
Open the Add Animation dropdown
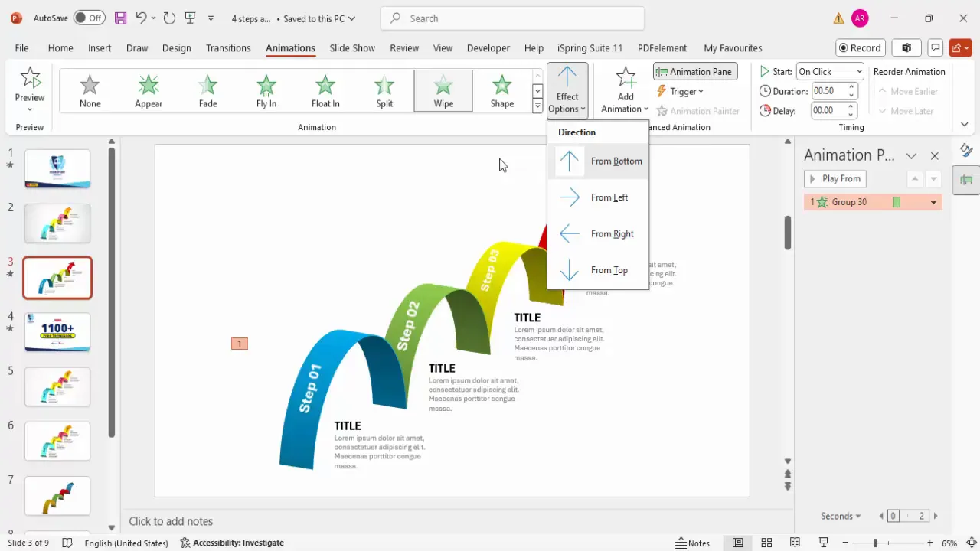626,90
